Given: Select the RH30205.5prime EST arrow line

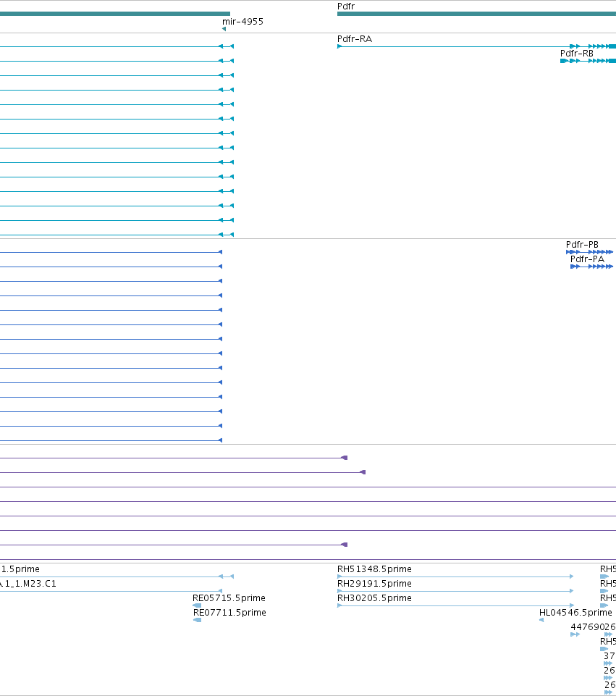Looking at the screenshot, I should click(455, 605).
